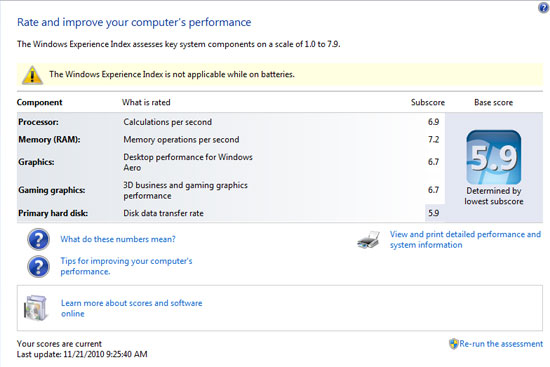This screenshot has height=367, width=550.
Task: Click the Windows Experience Index scale description
Action: tap(179, 44)
